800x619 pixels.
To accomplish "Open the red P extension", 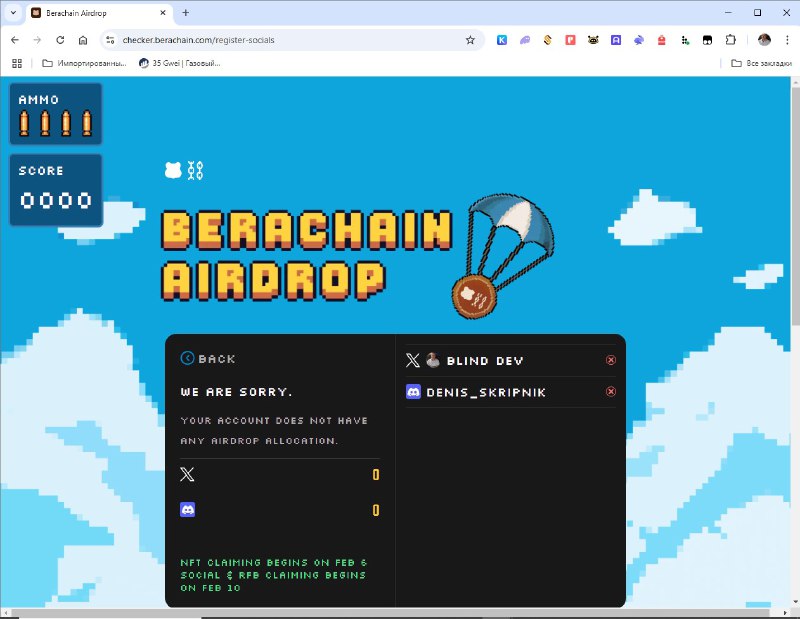I will (570, 40).
